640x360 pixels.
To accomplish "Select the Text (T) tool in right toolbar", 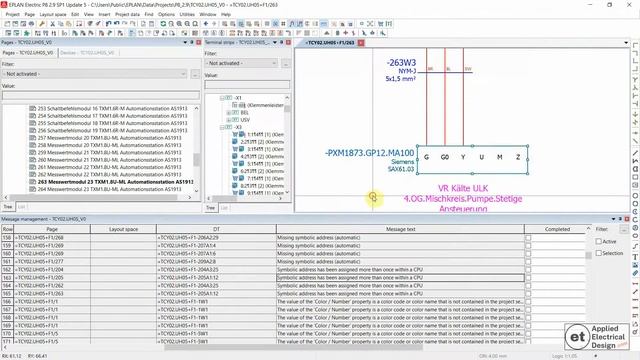I will 635,256.
